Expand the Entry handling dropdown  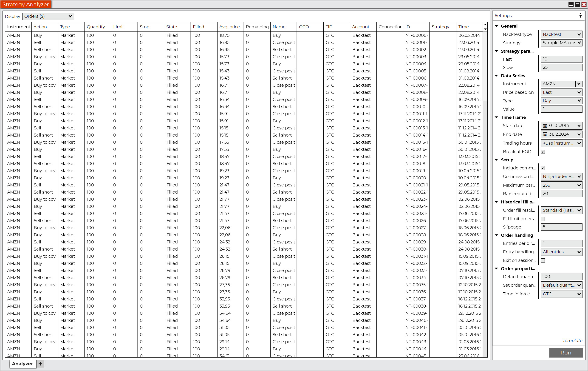coord(561,252)
